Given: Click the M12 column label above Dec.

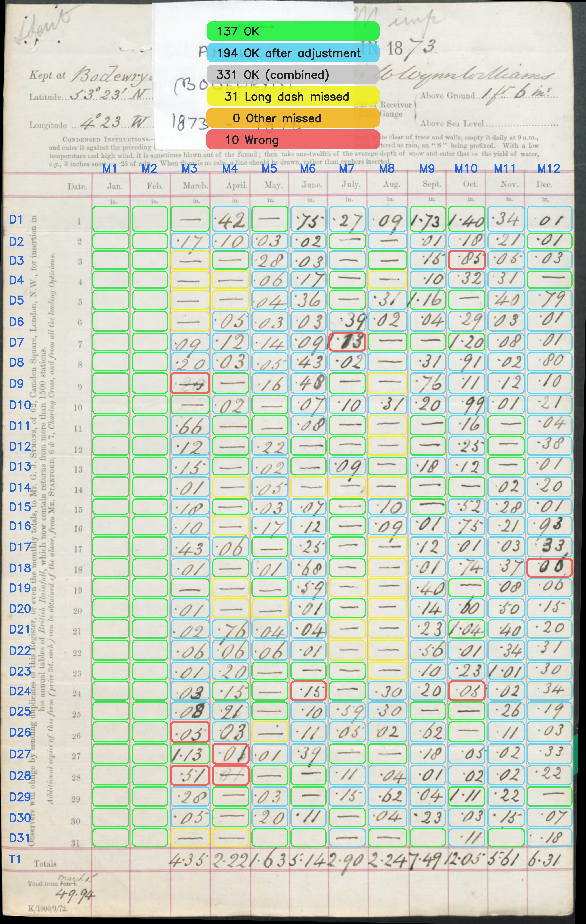Looking at the screenshot, I should pos(549,168).
